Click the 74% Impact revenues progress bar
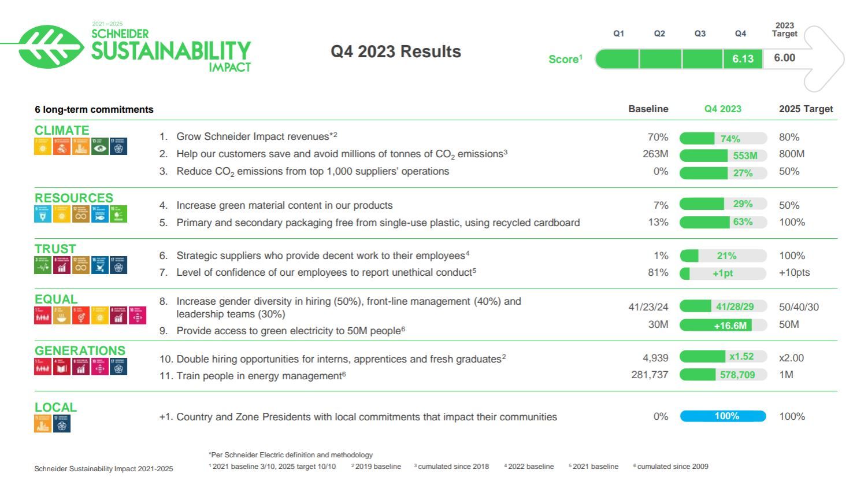Viewport: 868px width, 477px height. (x=723, y=138)
